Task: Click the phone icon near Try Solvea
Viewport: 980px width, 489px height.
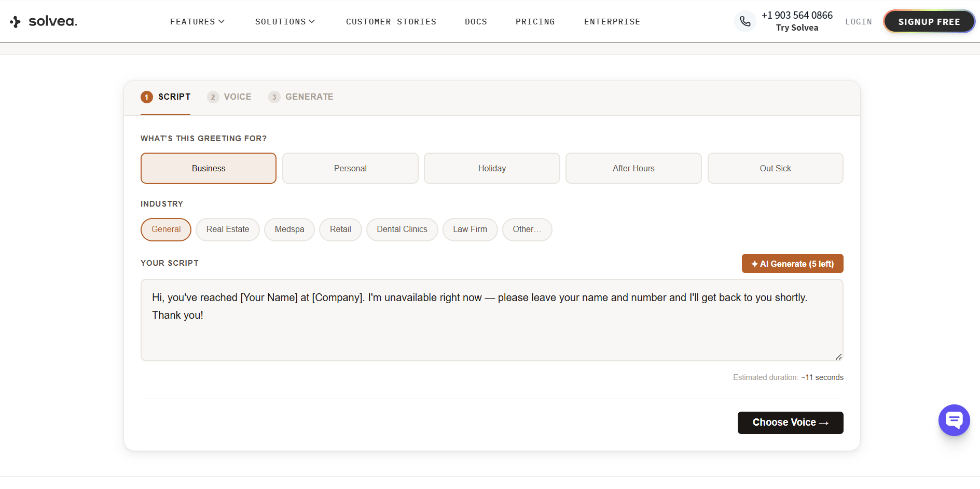Action: 745,21
